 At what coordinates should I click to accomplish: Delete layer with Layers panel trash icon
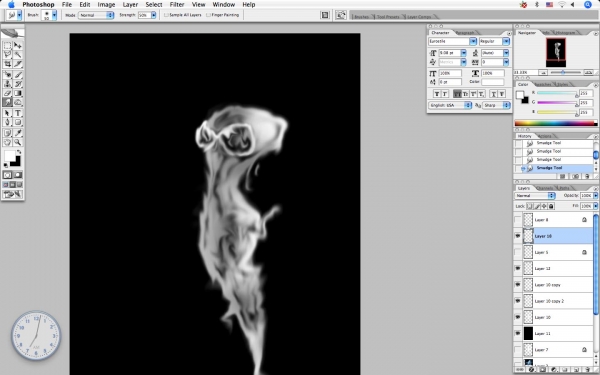pos(587,370)
